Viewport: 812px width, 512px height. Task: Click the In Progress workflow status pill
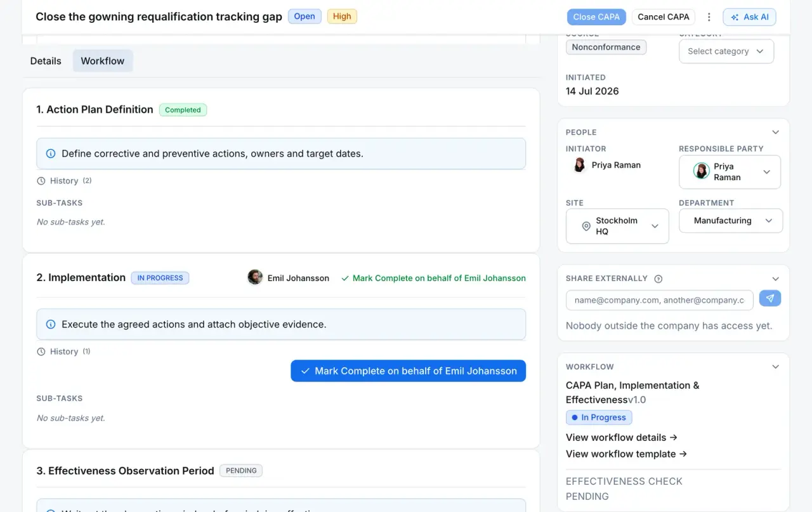pos(599,417)
